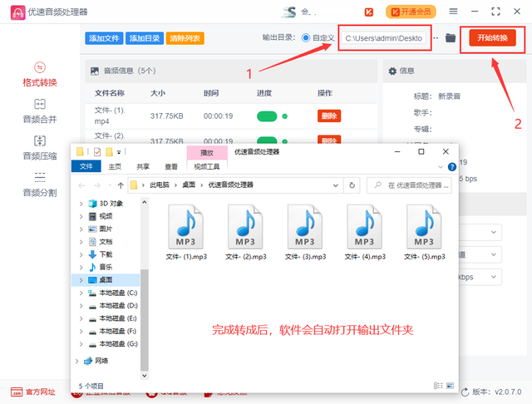Click the 优速音频处理器 app logo icon
Screen dimensions: 532x404
[17, 12]
